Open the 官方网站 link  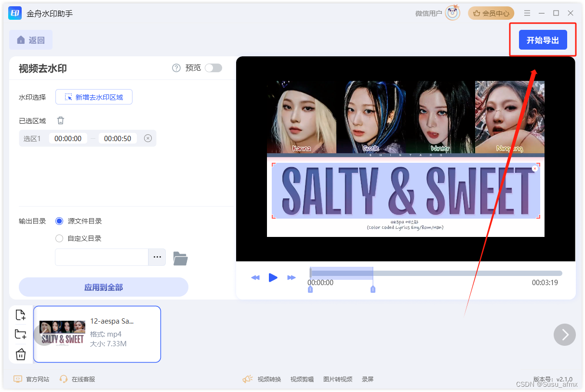(32, 379)
